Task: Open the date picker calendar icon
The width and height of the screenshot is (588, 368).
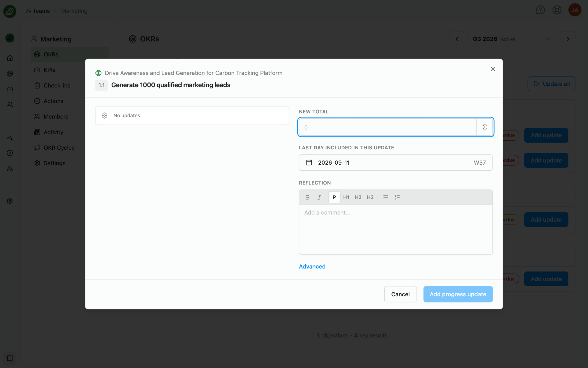Action: 309,162
